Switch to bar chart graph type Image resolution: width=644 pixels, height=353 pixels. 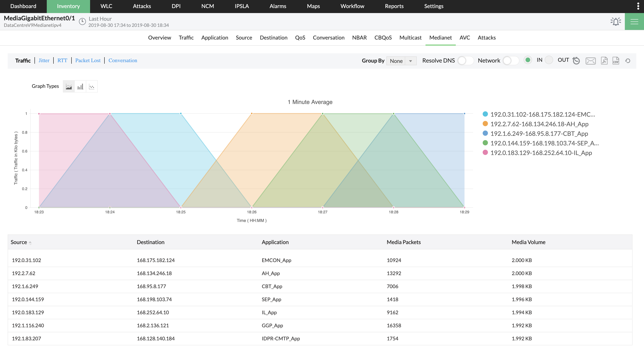point(80,87)
